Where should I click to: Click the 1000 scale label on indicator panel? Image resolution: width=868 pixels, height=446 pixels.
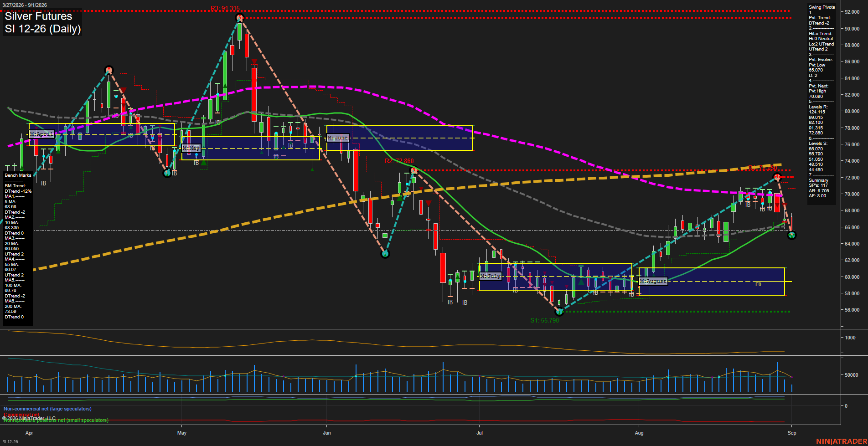coord(850,338)
